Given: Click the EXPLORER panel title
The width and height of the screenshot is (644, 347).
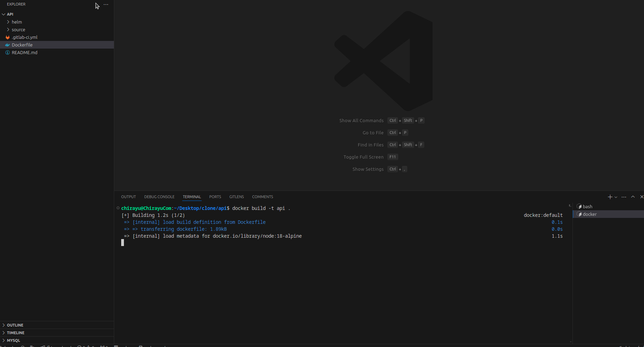Looking at the screenshot, I should click(x=16, y=4).
